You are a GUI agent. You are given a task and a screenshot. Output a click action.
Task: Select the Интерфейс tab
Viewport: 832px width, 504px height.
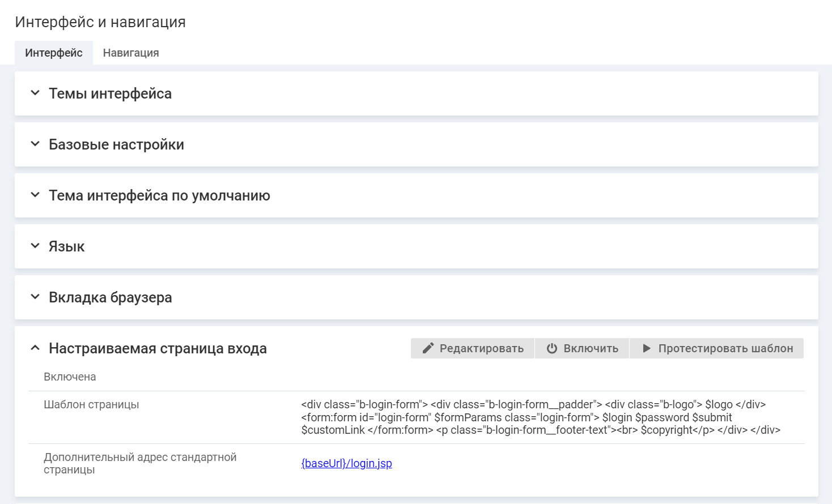coord(54,53)
